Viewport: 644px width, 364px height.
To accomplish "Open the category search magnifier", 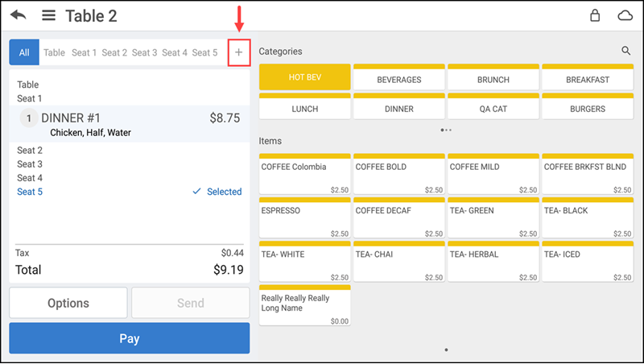I will pyautogui.click(x=625, y=51).
